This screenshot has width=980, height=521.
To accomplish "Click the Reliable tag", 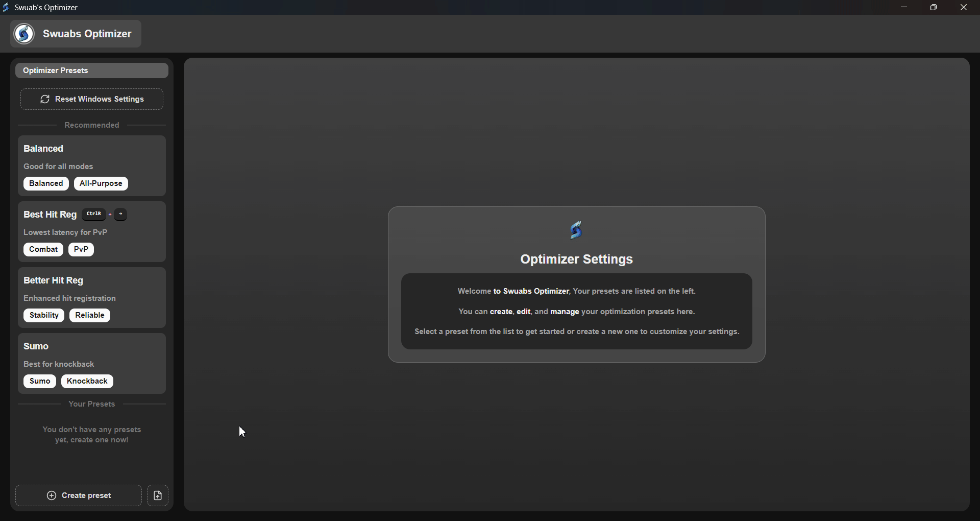I will click(90, 316).
